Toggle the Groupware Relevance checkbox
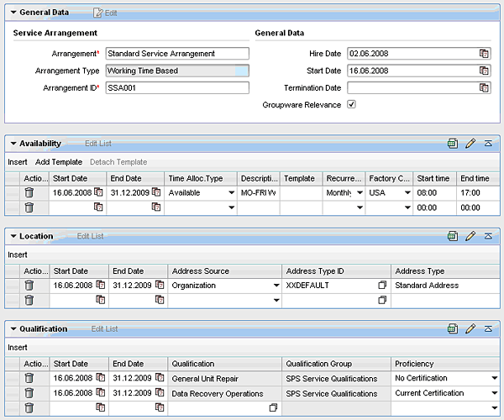Screen dimensions: 504x420 [352, 105]
